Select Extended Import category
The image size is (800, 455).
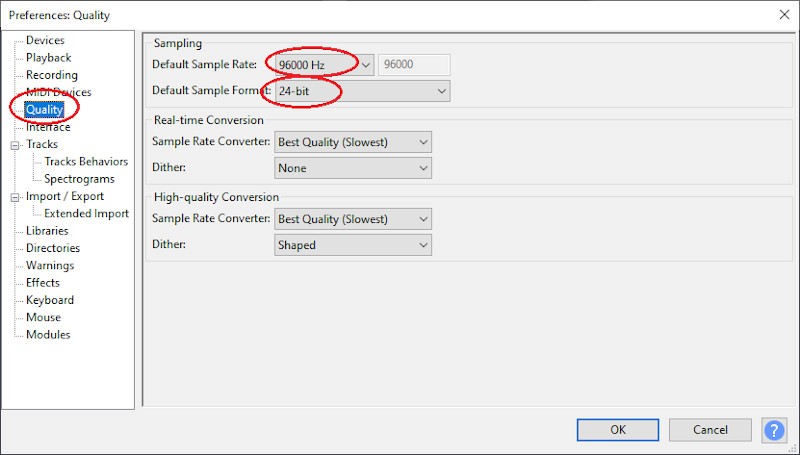click(x=86, y=214)
